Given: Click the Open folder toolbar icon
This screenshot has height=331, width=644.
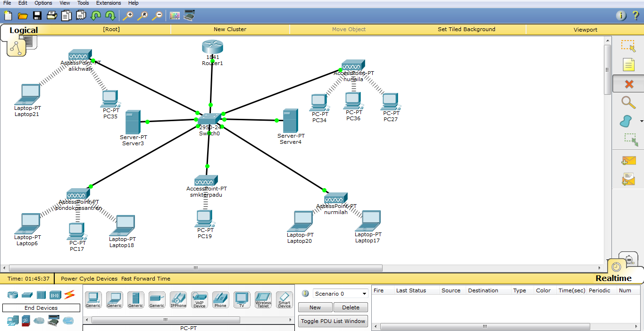Looking at the screenshot, I should pos(23,16).
